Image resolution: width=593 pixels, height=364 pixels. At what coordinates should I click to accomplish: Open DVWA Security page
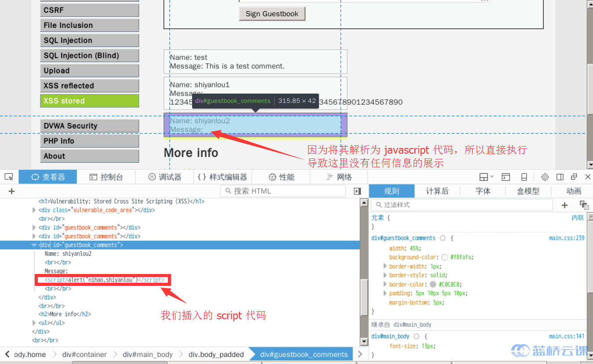89,126
